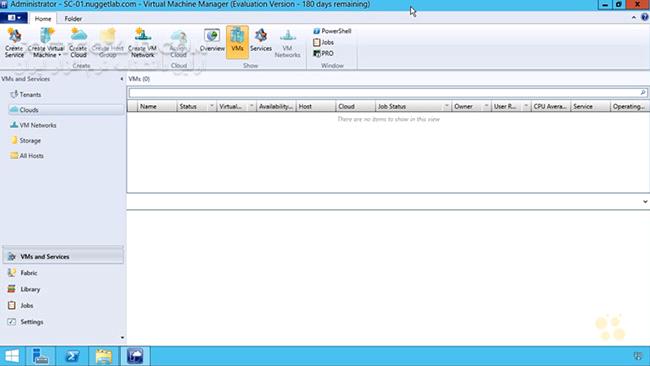Show the Services view

pos(261,41)
